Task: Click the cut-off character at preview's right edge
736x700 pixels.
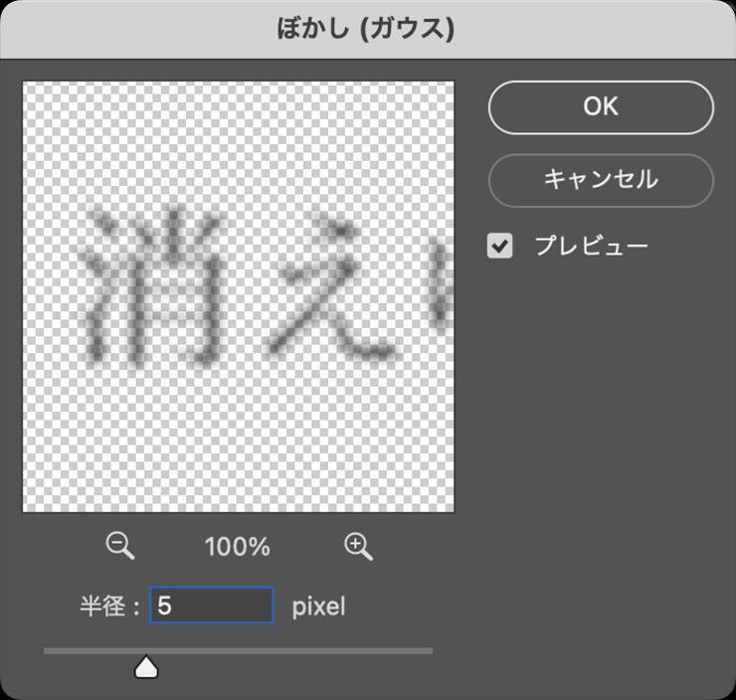Action: [x=441, y=288]
